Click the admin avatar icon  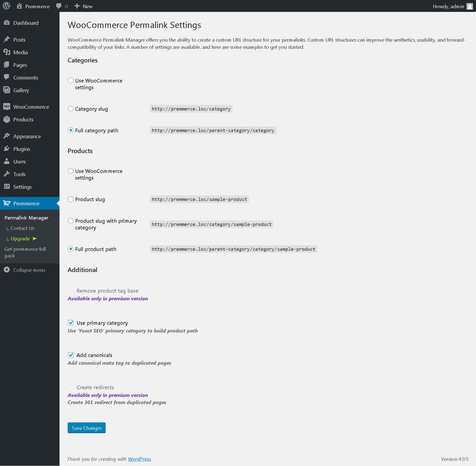click(469, 6)
